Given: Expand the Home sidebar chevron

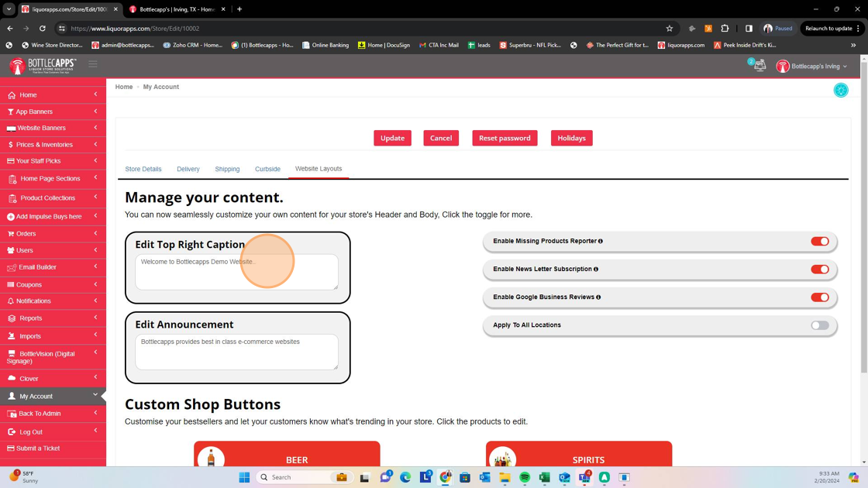Looking at the screenshot, I should pyautogui.click(x=96, y=94).
